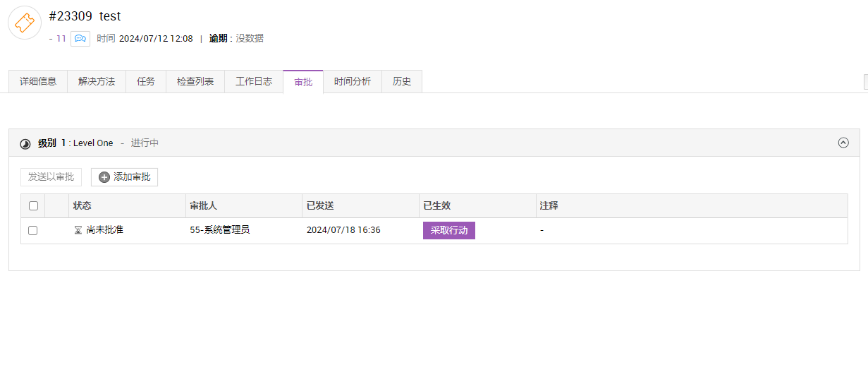Screen dimensions: 868x377
Task: Open the 解决方法 tab
Action: (97, 82)
